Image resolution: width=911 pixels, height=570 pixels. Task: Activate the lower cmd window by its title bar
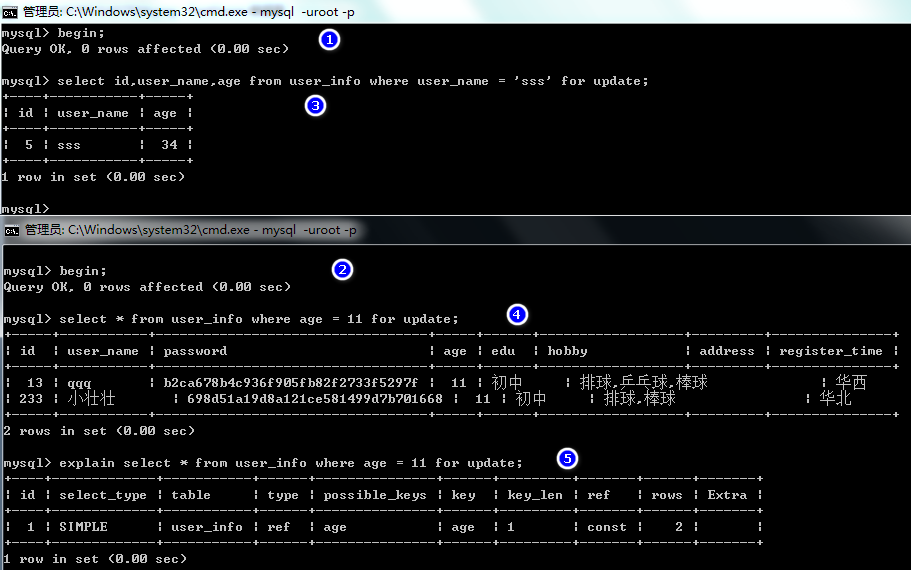click(x=190, y=230)
